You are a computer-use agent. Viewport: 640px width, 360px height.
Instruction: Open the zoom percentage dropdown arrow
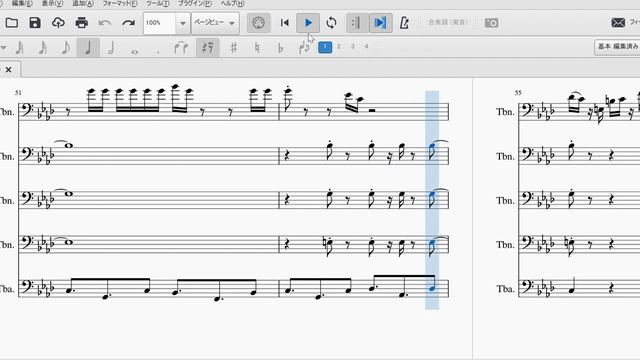pyautogui.click(x=183, y=23)
